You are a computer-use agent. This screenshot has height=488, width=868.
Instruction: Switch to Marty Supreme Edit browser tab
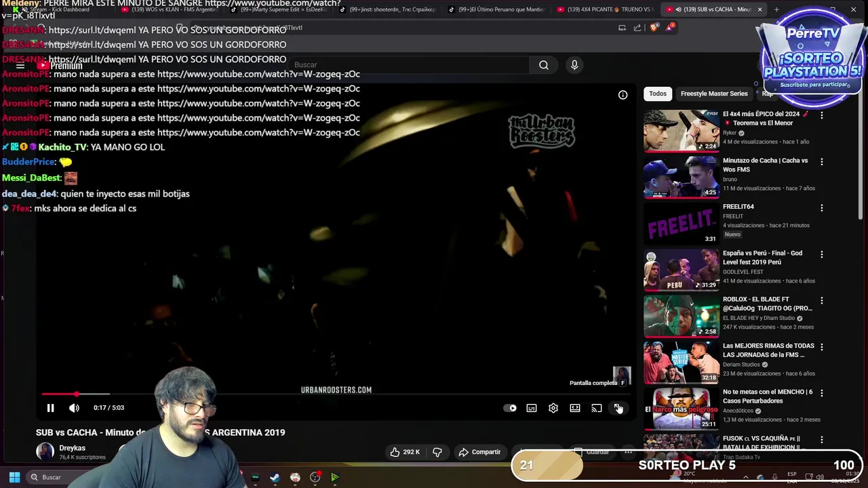click(278, 9)
